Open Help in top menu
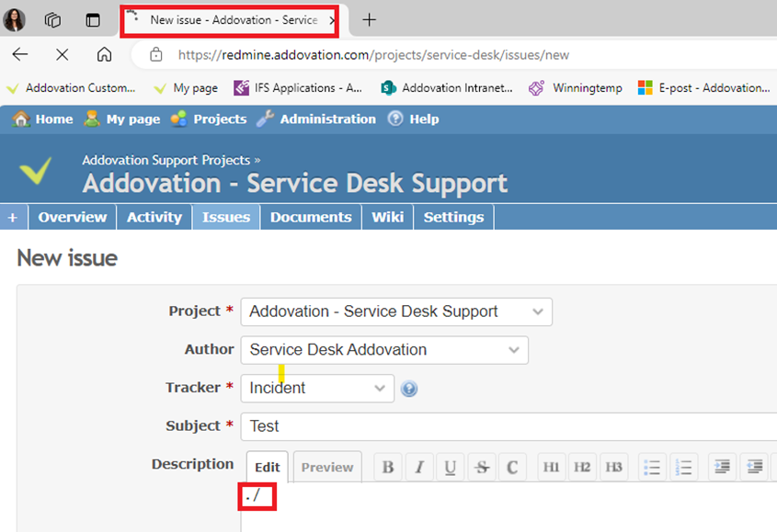The height and width of the screenshot is (532, 777). tap(413, 119)
